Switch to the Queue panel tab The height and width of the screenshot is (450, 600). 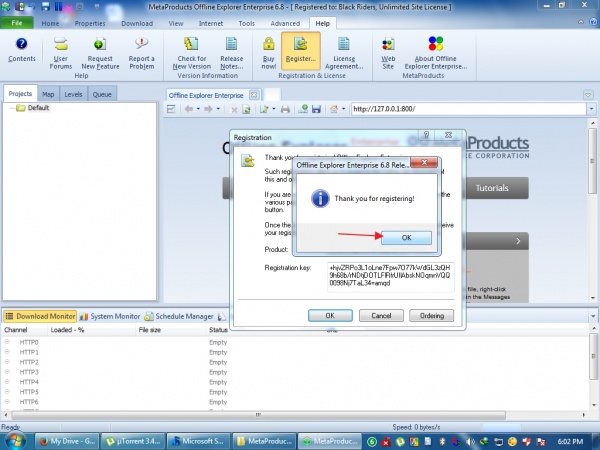click(102, 94)
